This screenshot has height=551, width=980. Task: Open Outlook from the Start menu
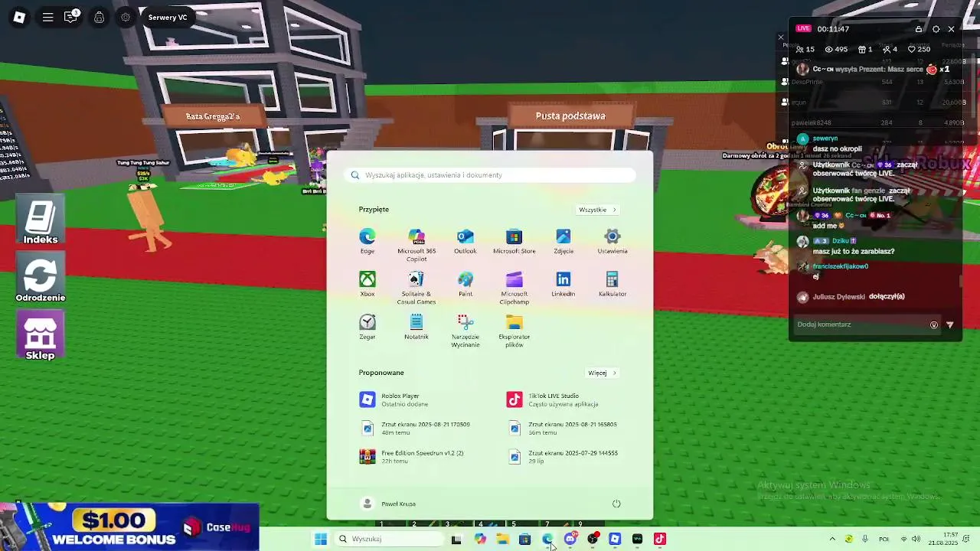pyautogui.click(x=465, y=241)
